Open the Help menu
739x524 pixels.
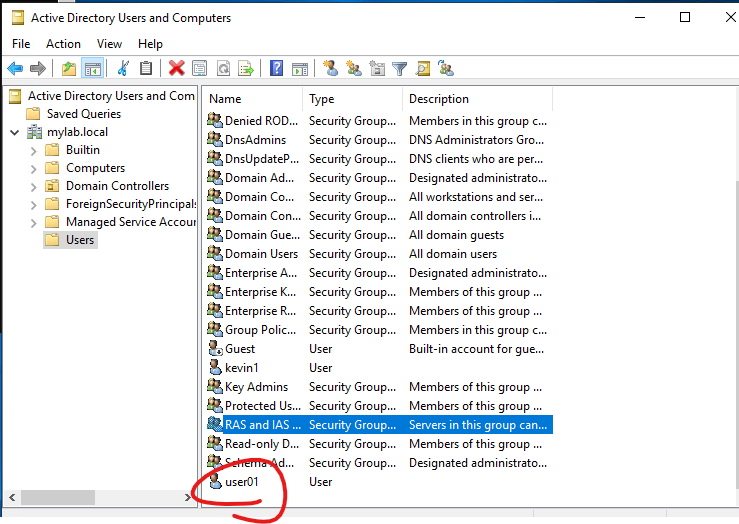pyautogui.click(x=150, y=44)
